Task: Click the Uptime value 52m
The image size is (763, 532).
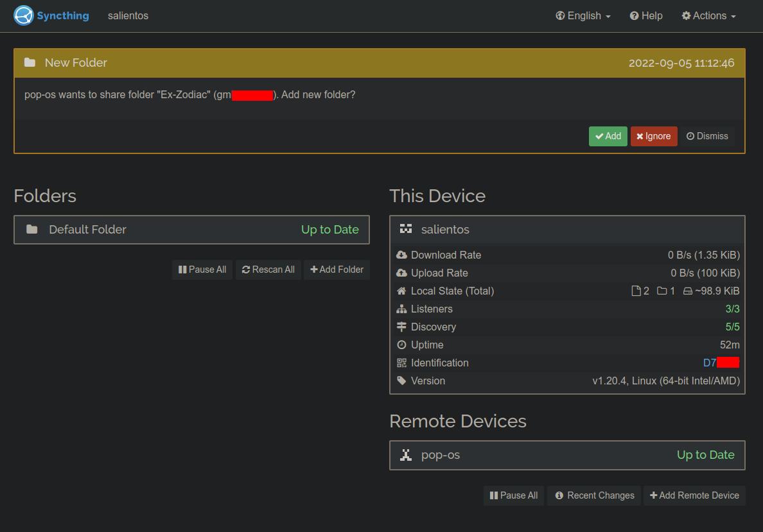Action: 730,345
